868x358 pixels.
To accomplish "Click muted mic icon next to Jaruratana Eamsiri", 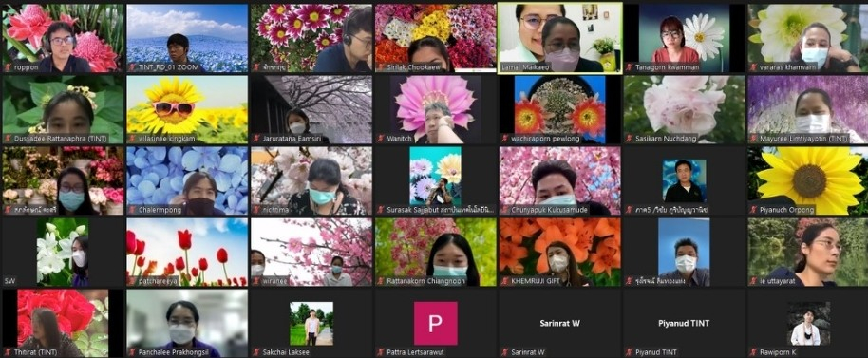I will [x=256, y=139].
